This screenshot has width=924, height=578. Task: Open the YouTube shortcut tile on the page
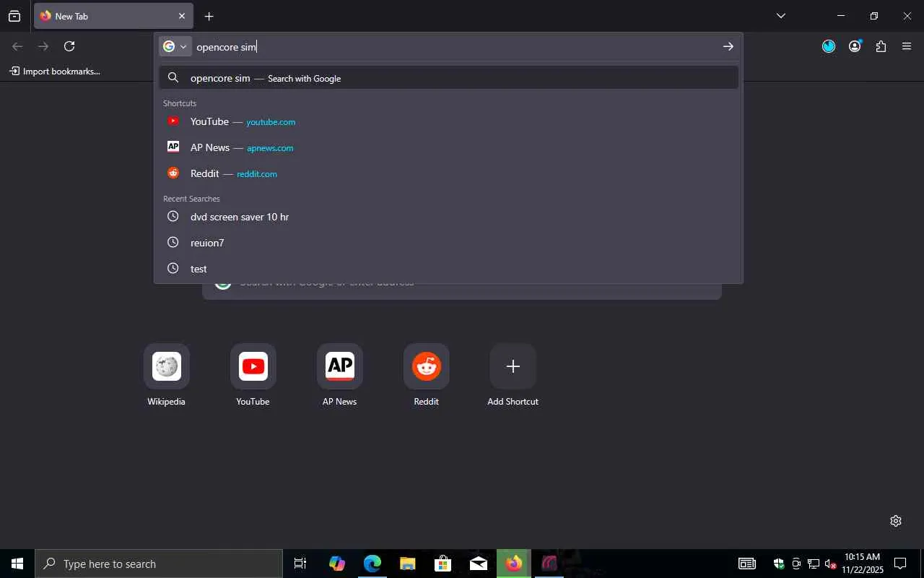(x=253, y=376)
